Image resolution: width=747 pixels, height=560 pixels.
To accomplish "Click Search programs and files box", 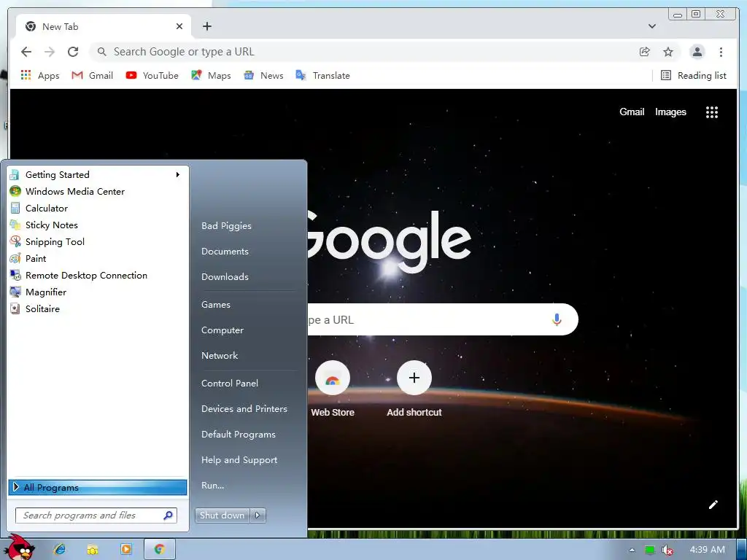I will point(96,516).
